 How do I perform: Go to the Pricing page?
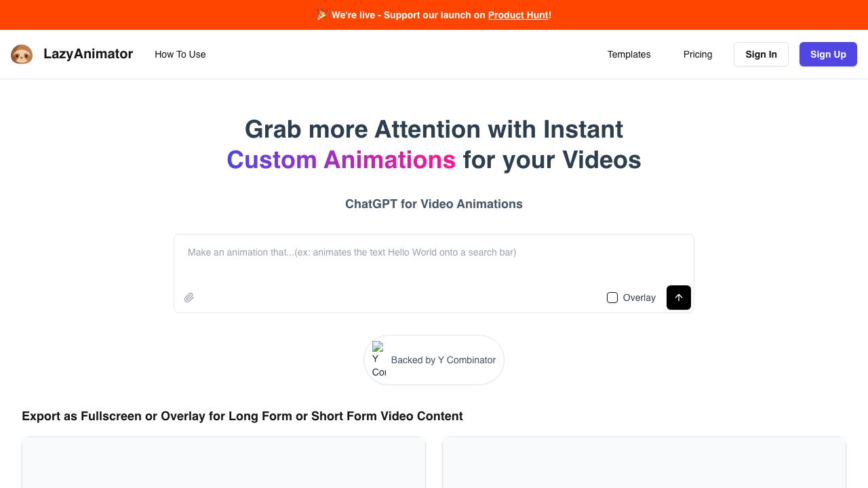coord(698,54)
